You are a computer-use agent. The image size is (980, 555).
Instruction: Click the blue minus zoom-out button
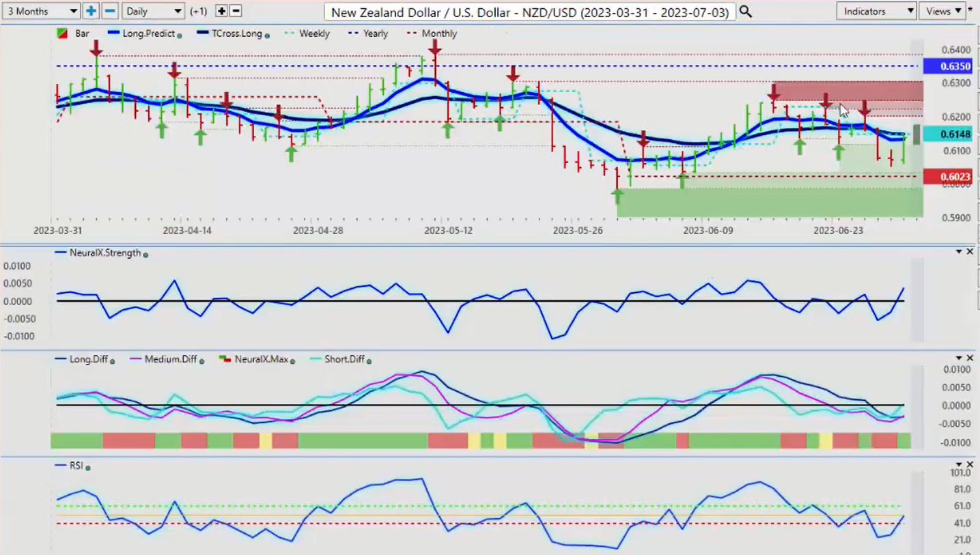[x=110, y=11]
